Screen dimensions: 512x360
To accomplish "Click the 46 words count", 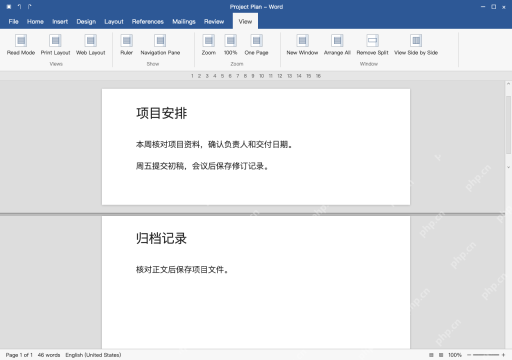I will pos(49,355).
